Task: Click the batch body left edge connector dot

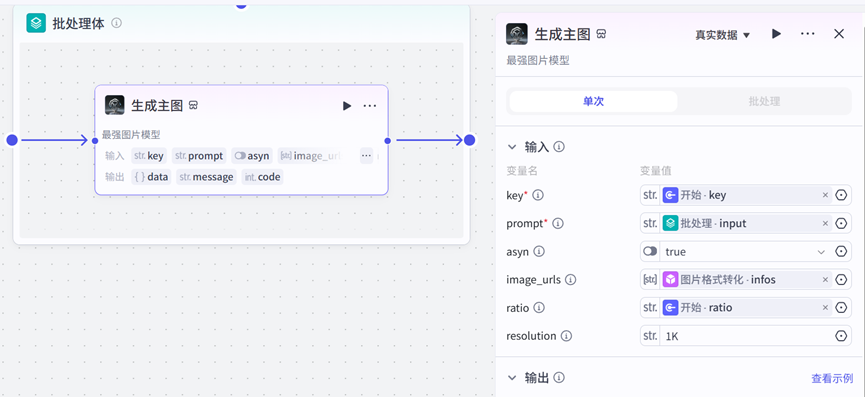Action: point(12,140)
